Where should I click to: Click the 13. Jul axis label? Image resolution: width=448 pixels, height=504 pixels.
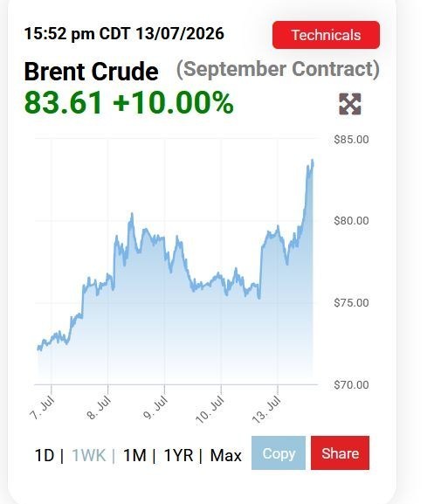pyautogui.click(x=266, y=411)
